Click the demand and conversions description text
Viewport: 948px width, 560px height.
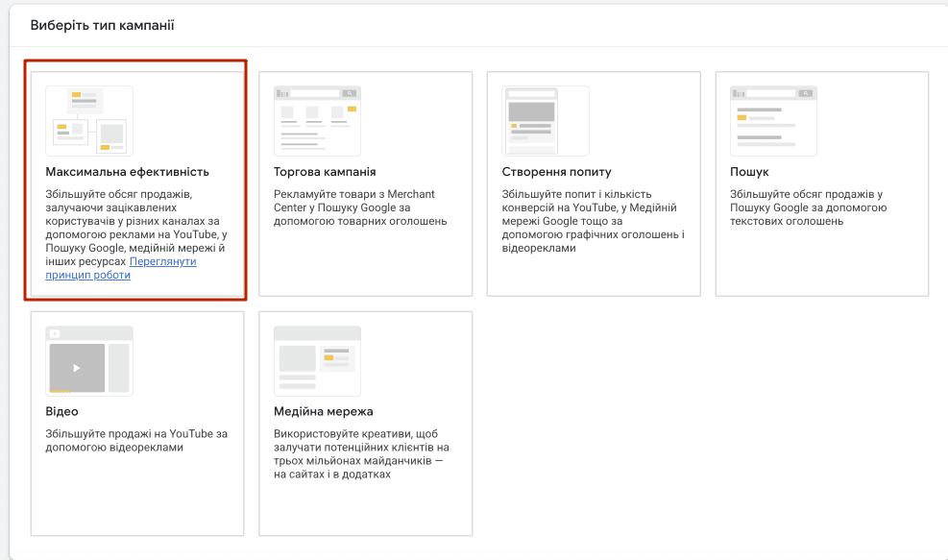(594, 221)
